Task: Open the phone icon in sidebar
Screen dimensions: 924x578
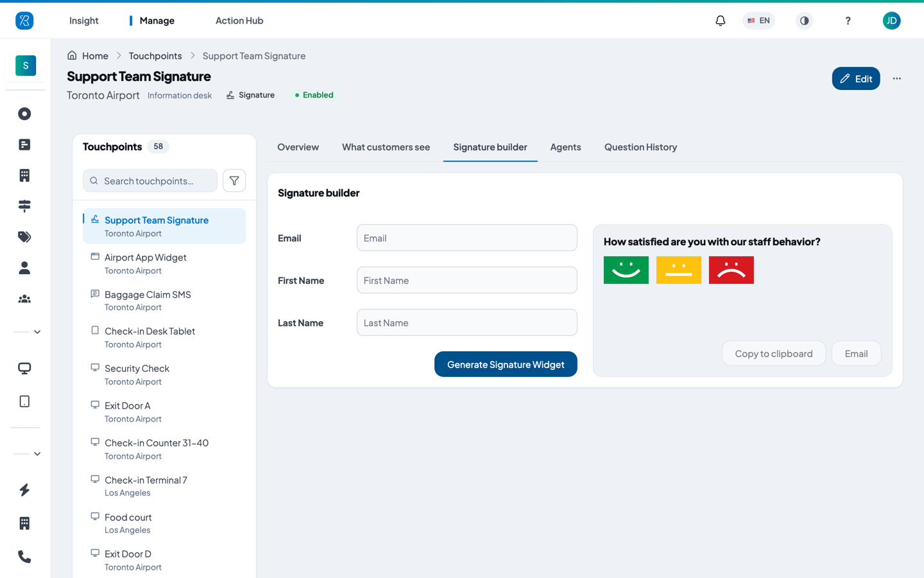Action: (24, 557)
